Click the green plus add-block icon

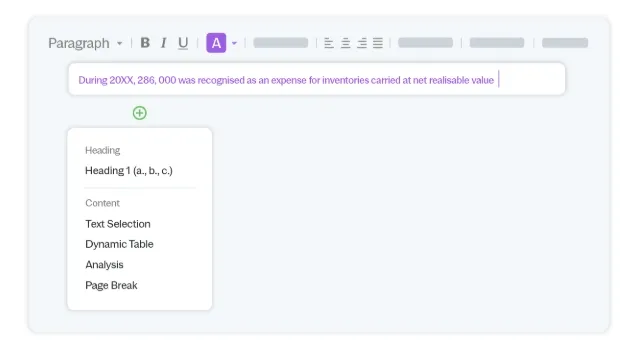pyautogui.click(x=139, y=113)
